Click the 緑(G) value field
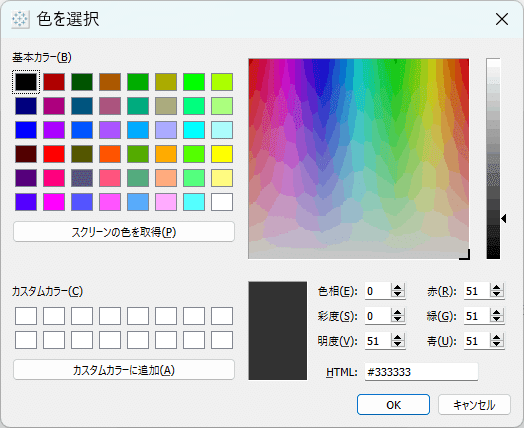 pos(477,316)
